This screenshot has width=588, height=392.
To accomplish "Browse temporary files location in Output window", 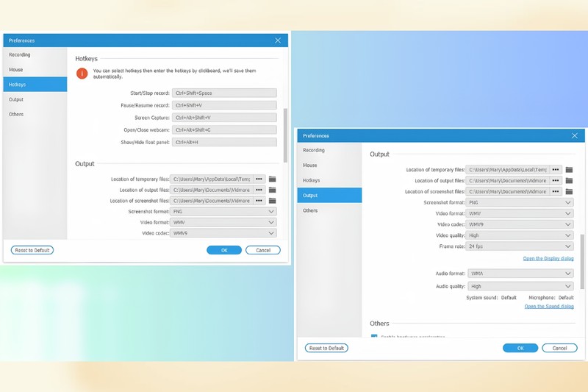I will (556, 170).
